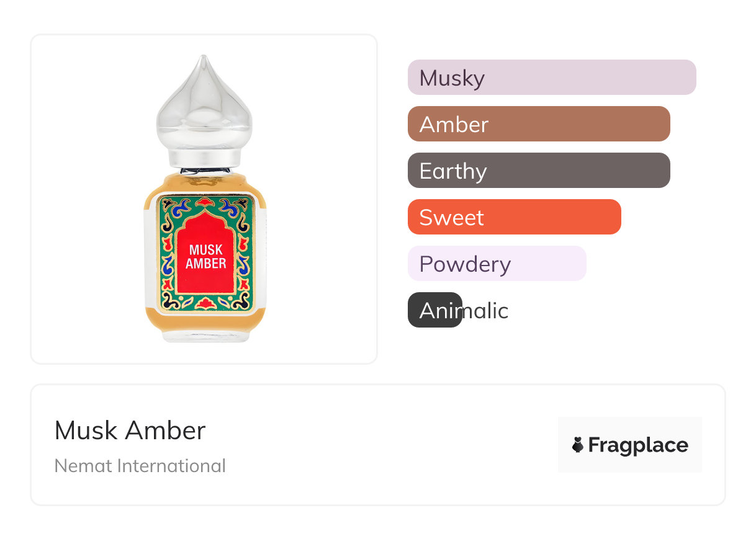Image resolution: width=756 pixels, height=536 pixels.
Task: Click the dark neck below the cap
Action: point(205,168)
